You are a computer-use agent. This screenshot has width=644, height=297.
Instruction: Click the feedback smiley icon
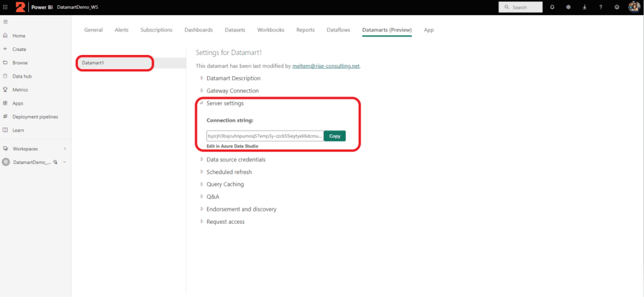click(x=616, y=7)
